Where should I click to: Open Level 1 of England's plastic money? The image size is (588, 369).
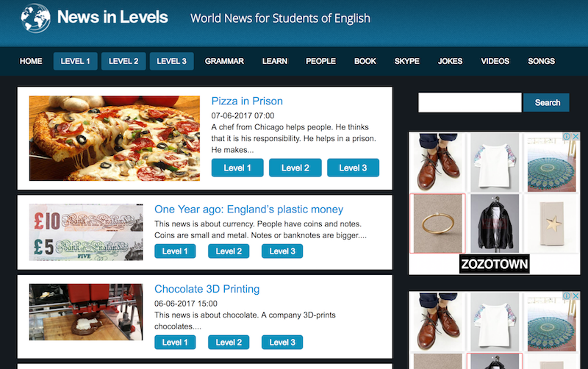(175, 251)
